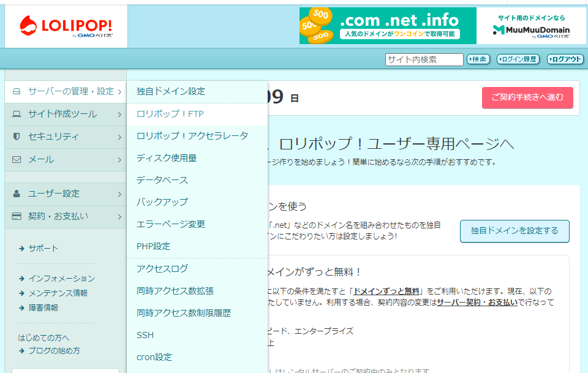Open the サーバーの管理・設定 sidebar menu
The image size is (588, 373).
click(x=66, y=92)
